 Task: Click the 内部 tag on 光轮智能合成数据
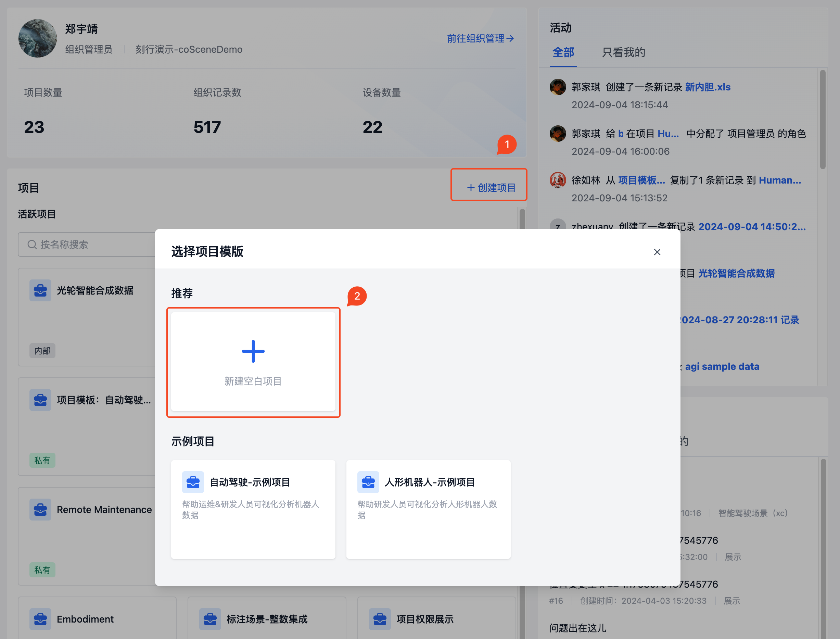pyautogui.click(x=42, y=351)
